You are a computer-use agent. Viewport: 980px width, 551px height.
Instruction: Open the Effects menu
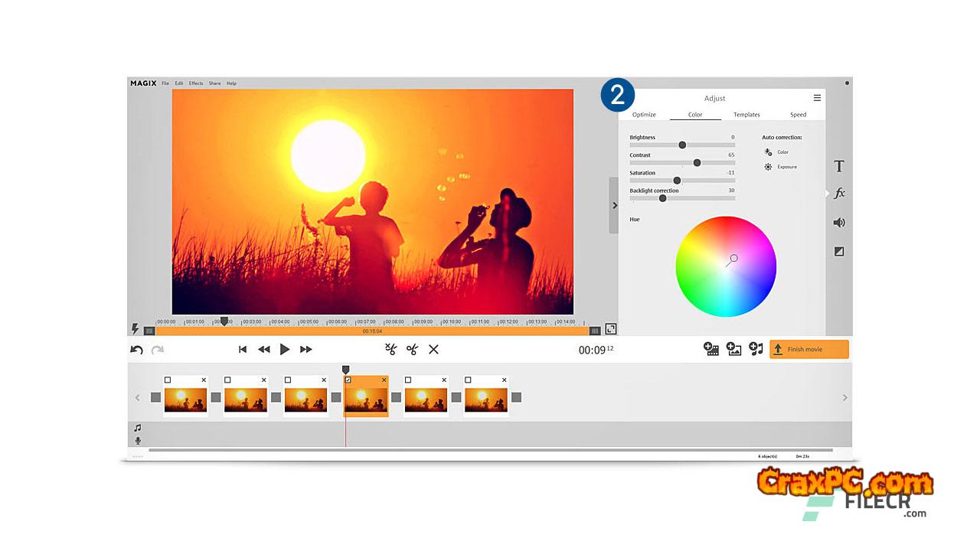[x=196, y=83]
